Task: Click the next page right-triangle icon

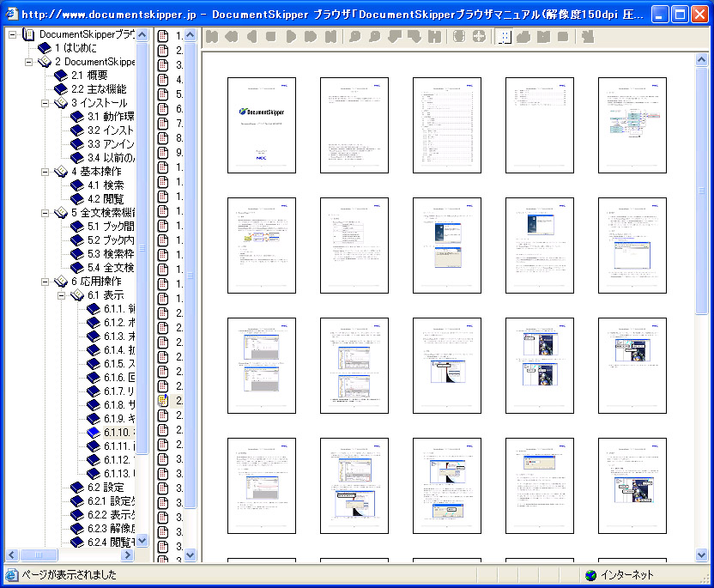Action: (291, 36)
